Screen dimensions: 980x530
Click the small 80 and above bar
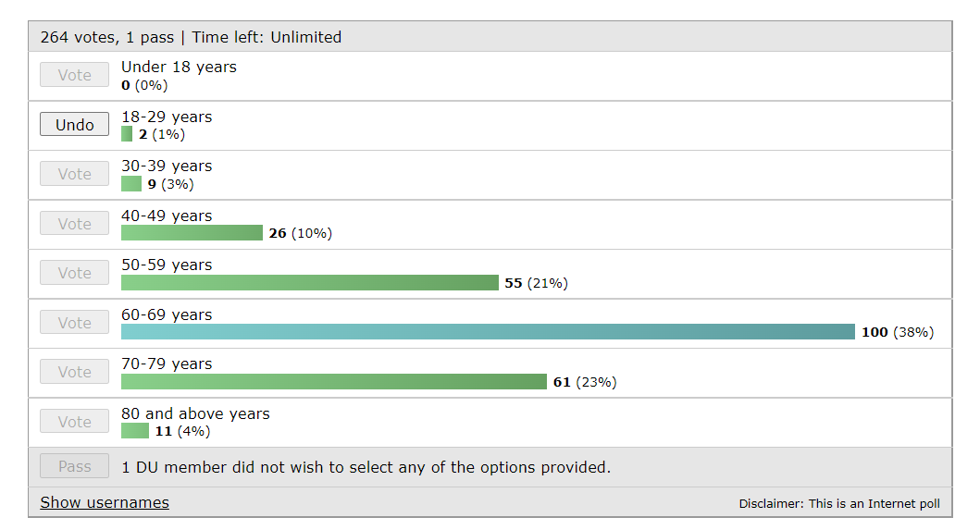coord(134,431)
